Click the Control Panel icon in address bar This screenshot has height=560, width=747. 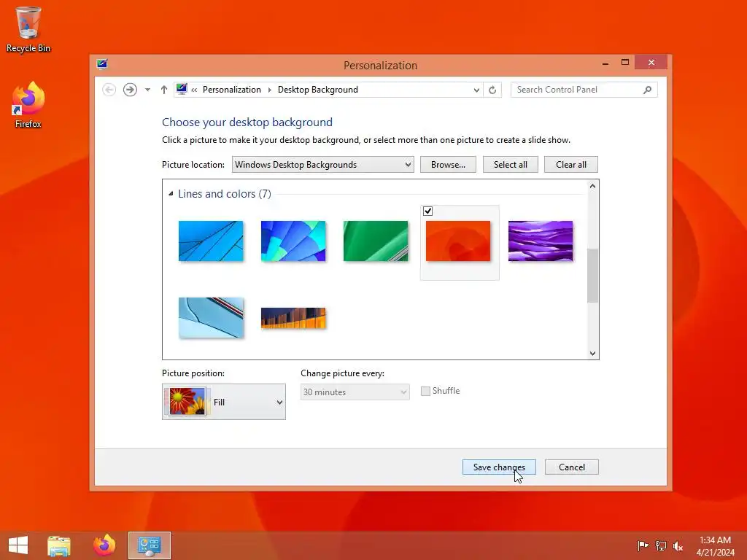[x=182, y=89]
